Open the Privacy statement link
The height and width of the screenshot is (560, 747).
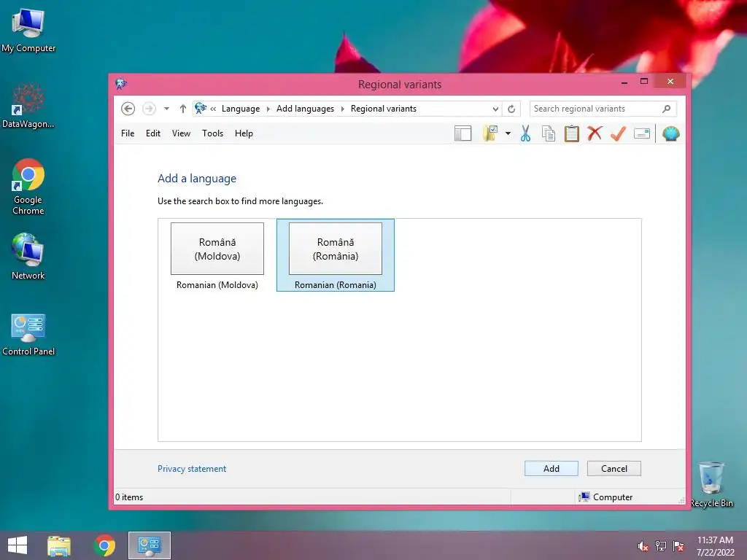tap(192, 469)
